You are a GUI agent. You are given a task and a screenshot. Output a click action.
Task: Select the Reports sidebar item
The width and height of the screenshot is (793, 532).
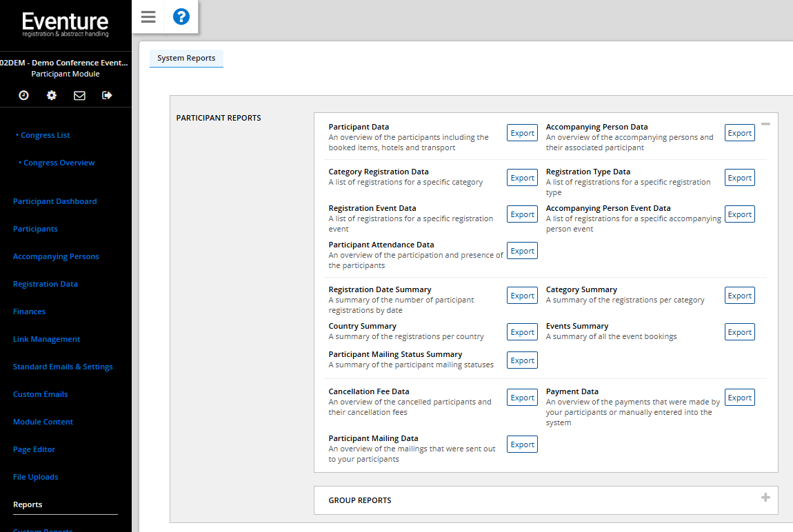point(28,504)
